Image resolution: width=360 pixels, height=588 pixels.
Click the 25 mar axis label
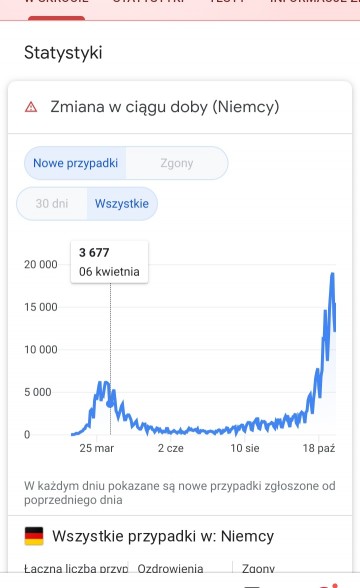[x=96, y=448]
